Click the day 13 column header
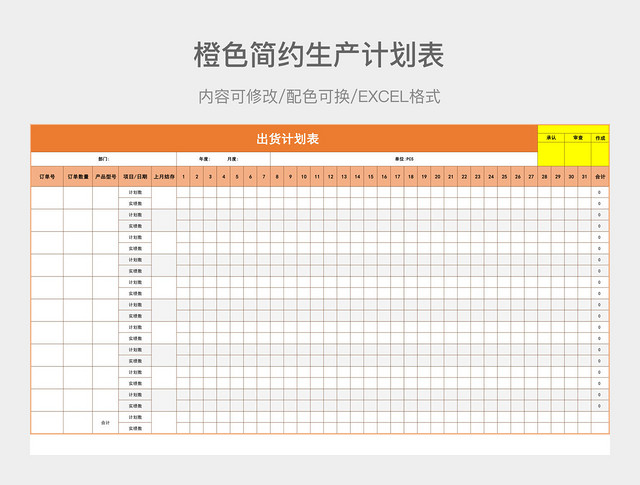Image resolution: width=640 pixels, height=485 pixels. (344, 177)
